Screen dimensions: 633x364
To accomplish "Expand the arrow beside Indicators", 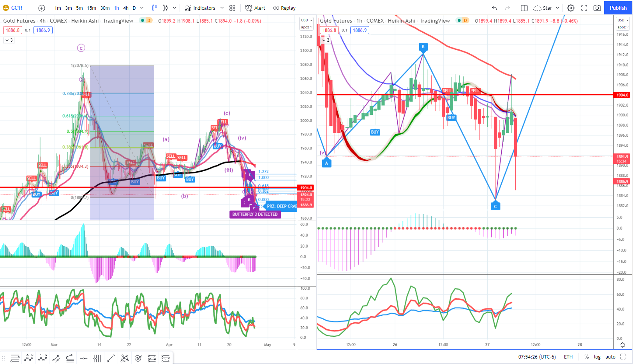I will tap(222, 8).
